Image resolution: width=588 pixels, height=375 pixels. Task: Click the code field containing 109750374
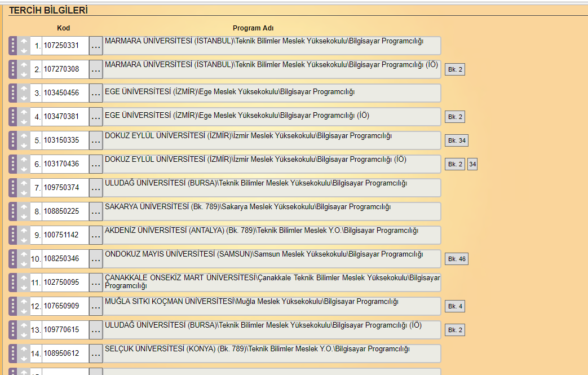pos(65,188)
